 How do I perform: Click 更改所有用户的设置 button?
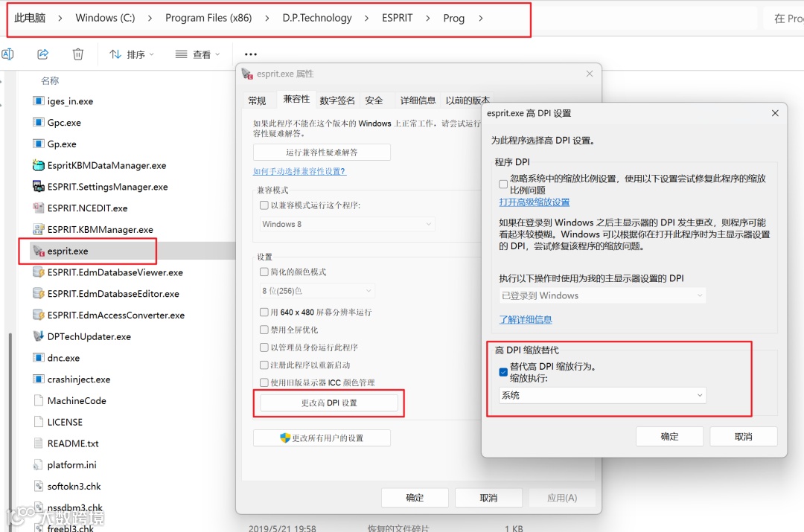(322, 438)
